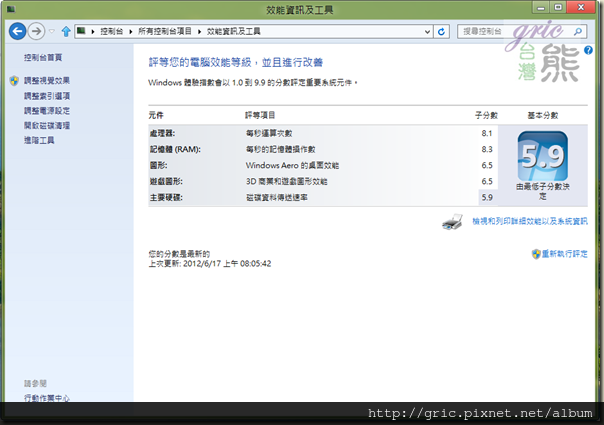Image resolution: width=604 pixels, height=425 pixels.
Task: Select the 遊戲圖形 row label
Action: [166, 181]
